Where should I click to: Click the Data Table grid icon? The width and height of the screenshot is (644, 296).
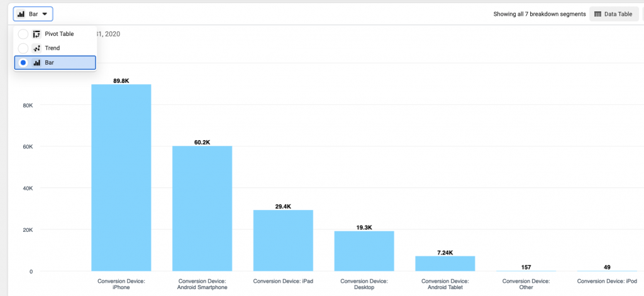597,14
